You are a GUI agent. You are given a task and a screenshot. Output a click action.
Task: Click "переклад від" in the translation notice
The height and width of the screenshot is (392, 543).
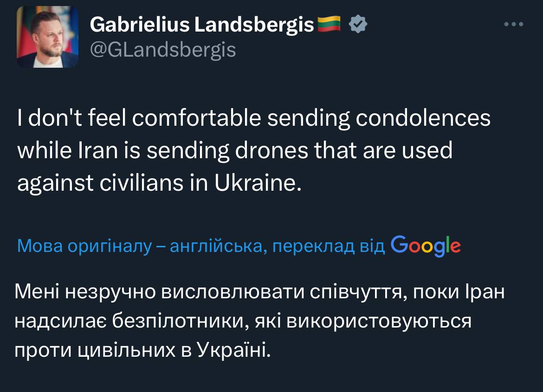click(329, 247)
